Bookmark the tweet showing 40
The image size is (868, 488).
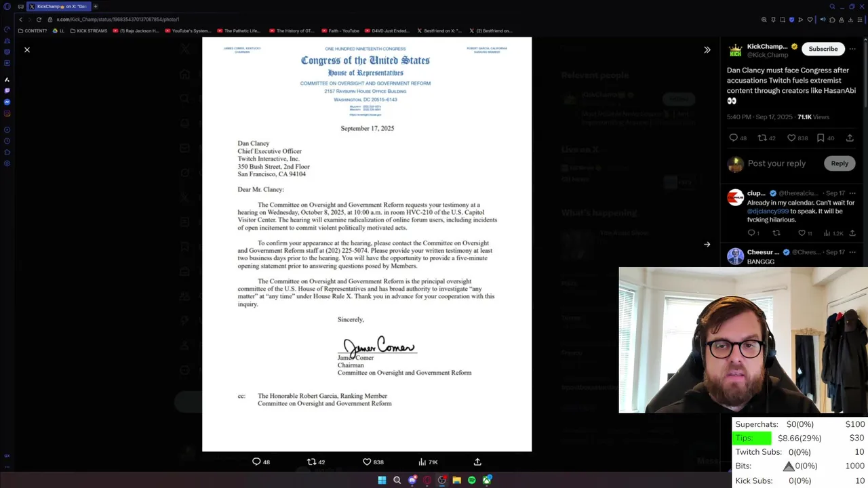point(821,138)
